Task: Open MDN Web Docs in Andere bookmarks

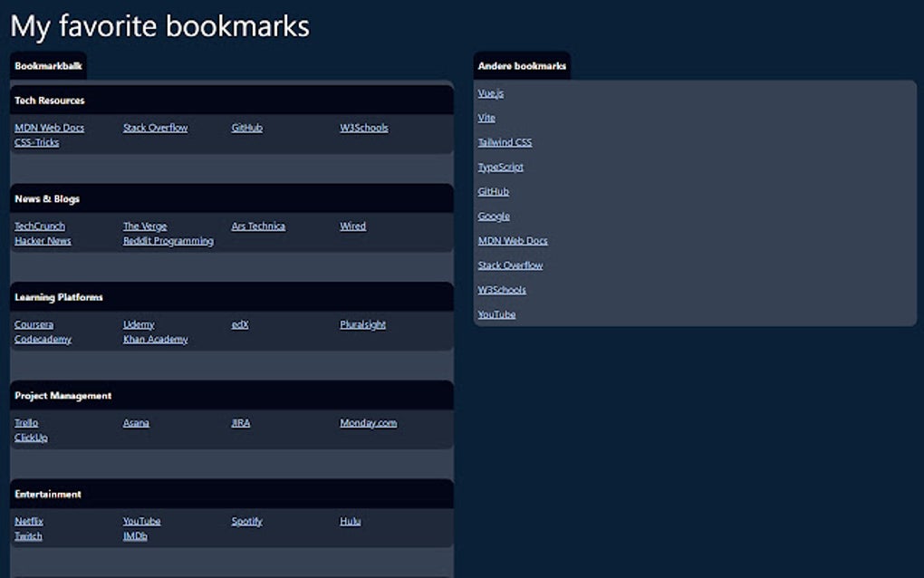Action: click(513, 241)
